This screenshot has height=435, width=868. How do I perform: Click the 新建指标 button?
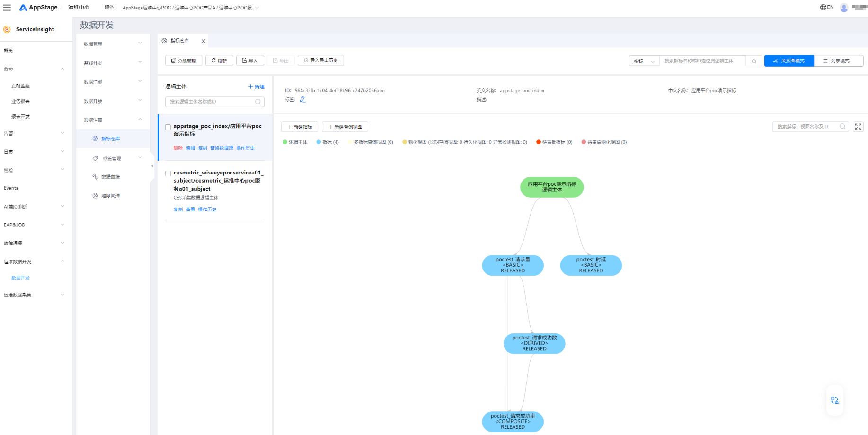tap(300, 127)
